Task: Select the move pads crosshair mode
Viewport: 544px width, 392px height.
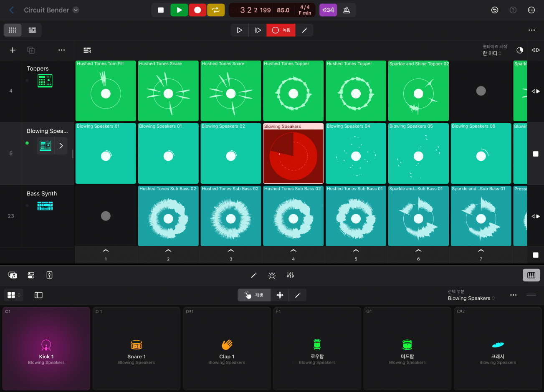Action: (280, 295)
